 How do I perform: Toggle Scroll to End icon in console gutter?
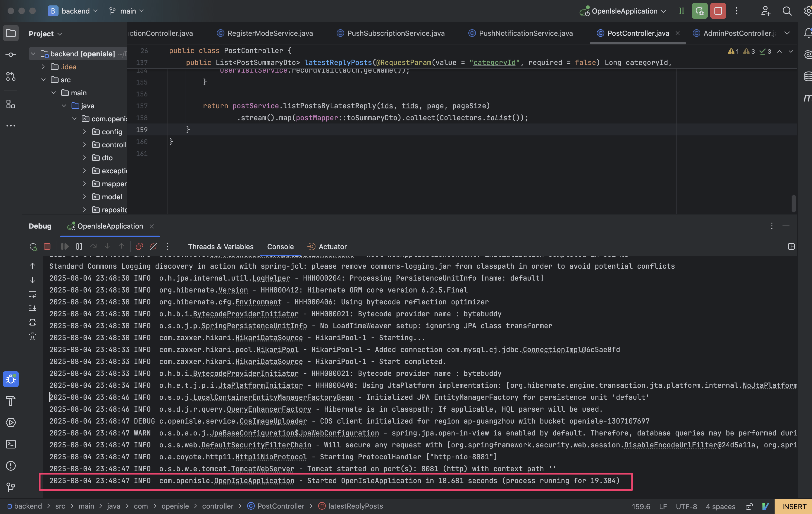[x=32, y=308]
